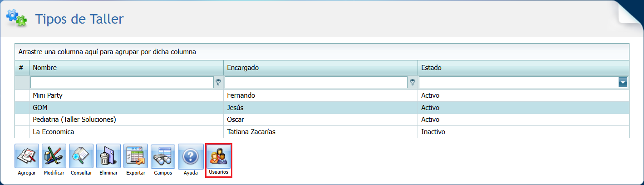Click the Tipos de Taller gears icon

16,18
